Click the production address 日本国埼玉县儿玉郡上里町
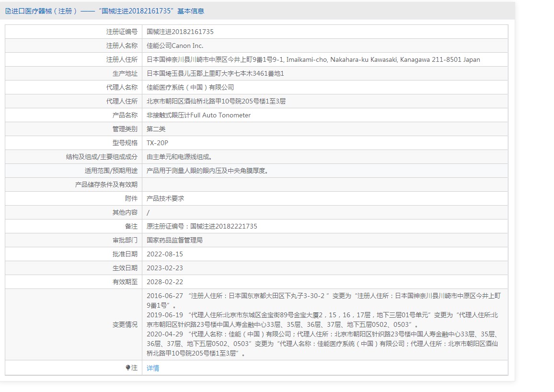 click(x=215, y=73)
